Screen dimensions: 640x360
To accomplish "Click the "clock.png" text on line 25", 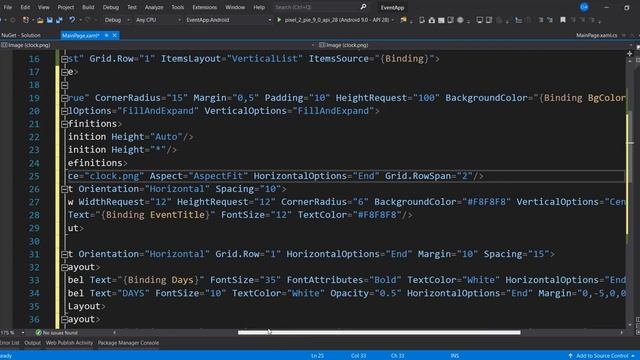I will tap(114, 176).
